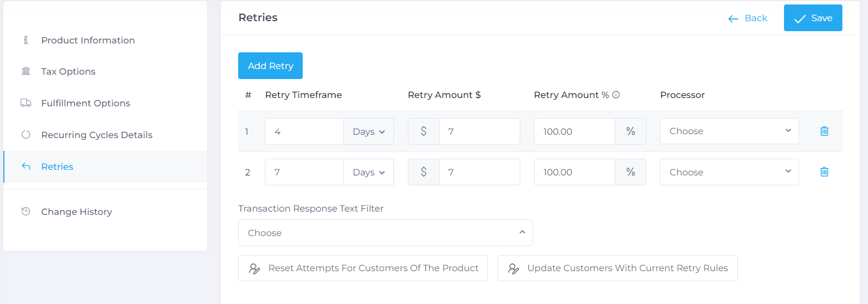Image resolution: width=868 pixels, height=304 pixels.
Task: Click the # column header
Action: tap(248, 95)
